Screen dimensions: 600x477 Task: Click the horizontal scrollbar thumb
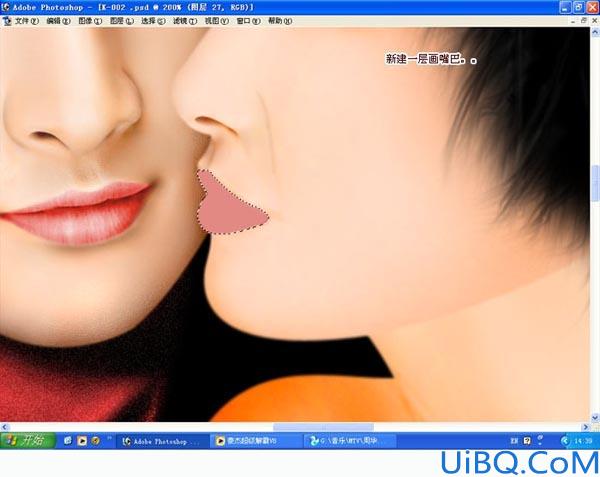(323, 427)
